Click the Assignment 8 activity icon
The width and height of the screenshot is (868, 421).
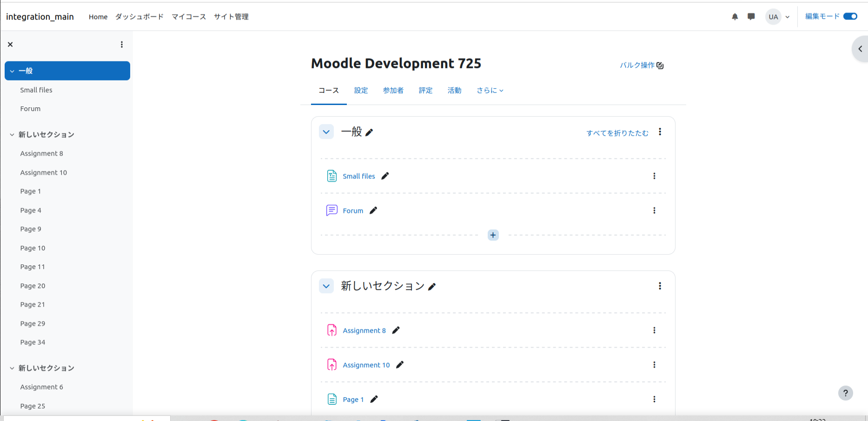point(332,330)
